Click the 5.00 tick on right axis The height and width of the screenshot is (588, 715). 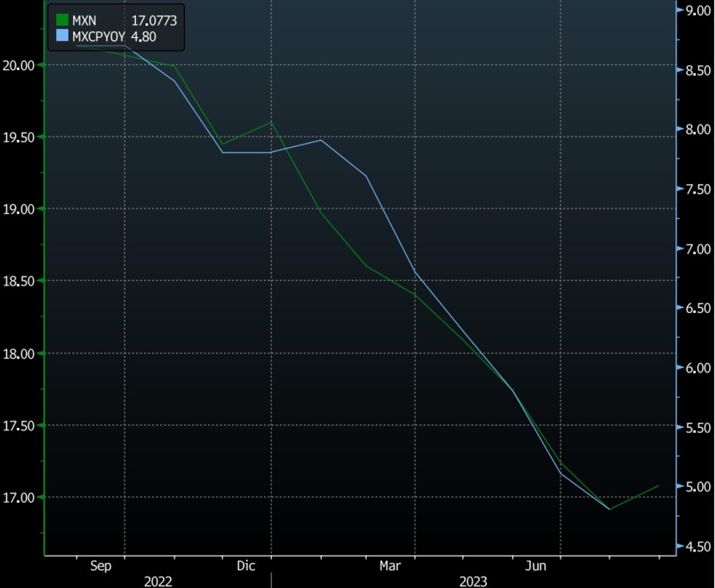tap(697, 487)
